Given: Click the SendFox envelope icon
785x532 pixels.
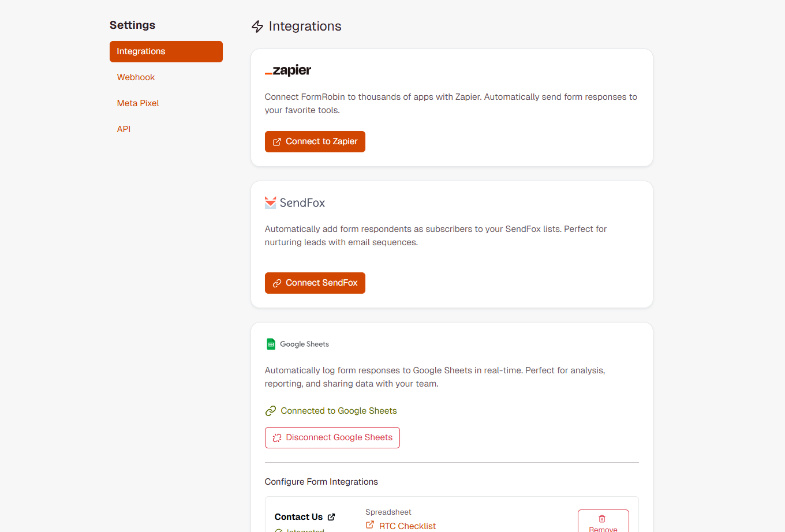Looking at the screenshot, I should pyautogui.click(x=270, y=203).
